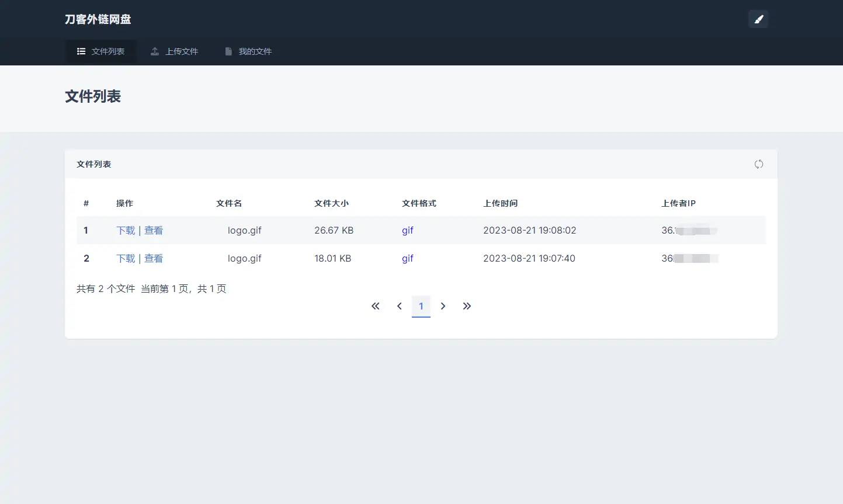
Task: Go to first page double-left arrow
Action: click(x=376, y=306)
